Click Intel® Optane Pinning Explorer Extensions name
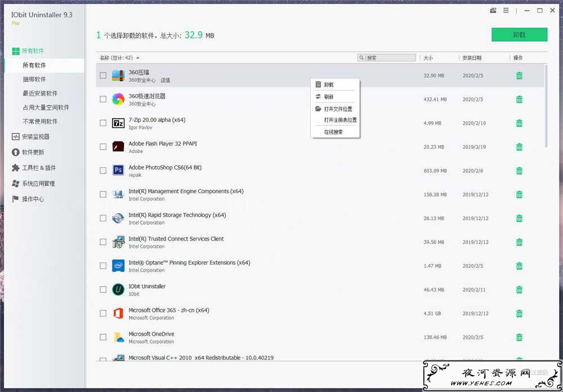Image resolution: width=563 pixels, height=392 pixels. point(189,262)
